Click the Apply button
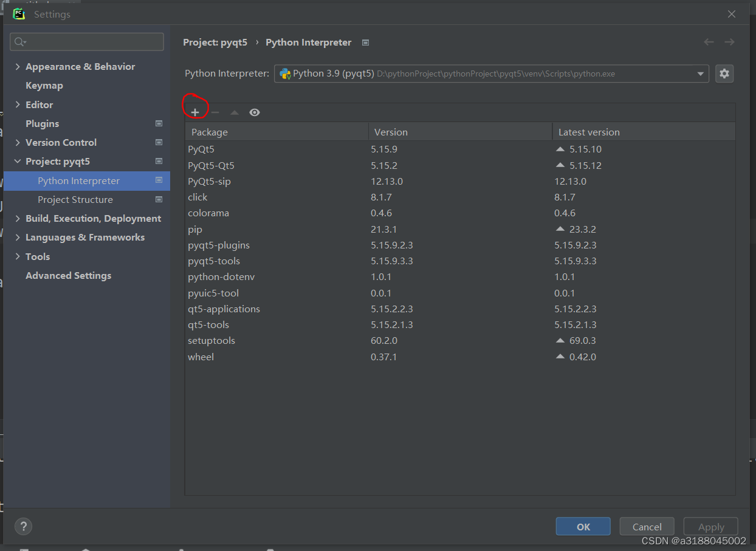This screenshot has width=756, height=551. [711, 527]
